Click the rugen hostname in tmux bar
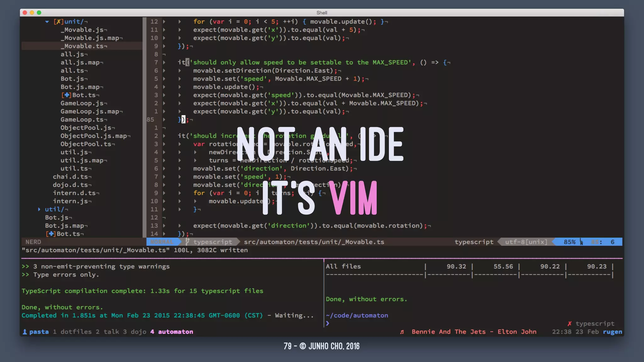This screenshot has width=644, height=362. pyautogui.click(x=613, y=332)
